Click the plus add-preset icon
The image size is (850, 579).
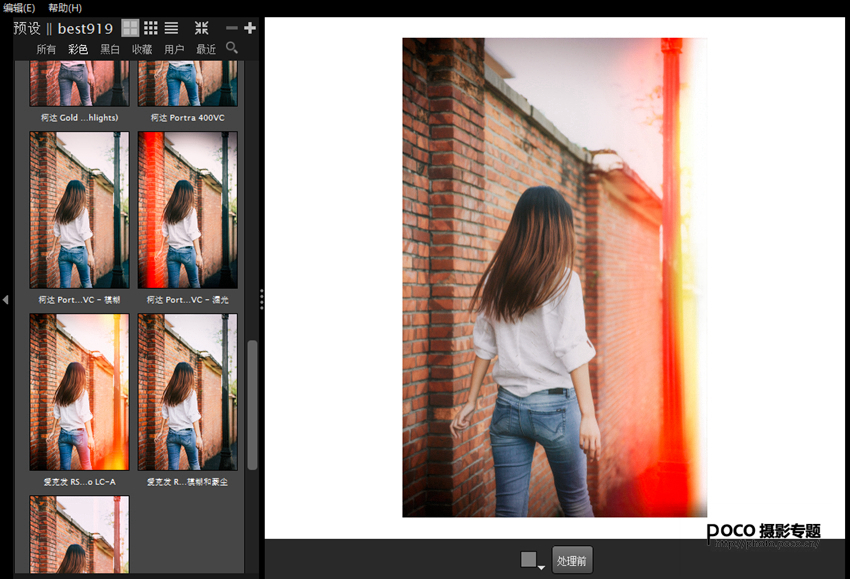250,28
